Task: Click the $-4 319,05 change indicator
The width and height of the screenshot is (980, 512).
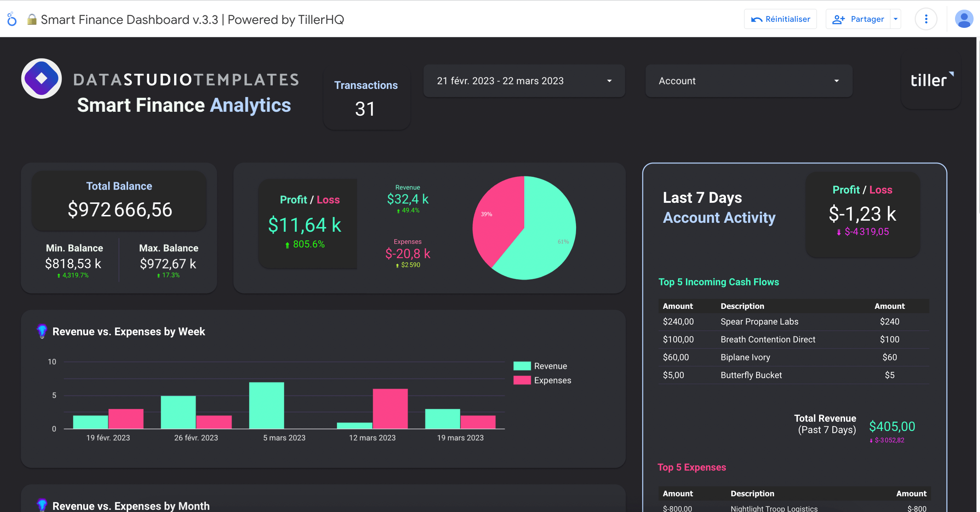Action: 863,232
